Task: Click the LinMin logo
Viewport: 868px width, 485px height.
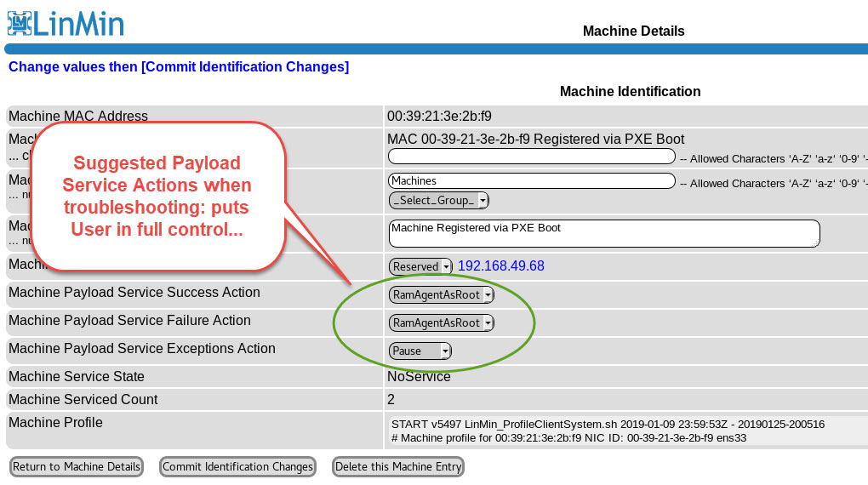Action: [66, 22]
